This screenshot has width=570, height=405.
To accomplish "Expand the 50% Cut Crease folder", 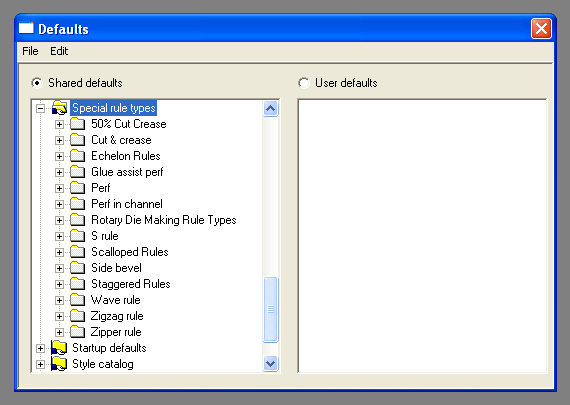I will [59, 124].
